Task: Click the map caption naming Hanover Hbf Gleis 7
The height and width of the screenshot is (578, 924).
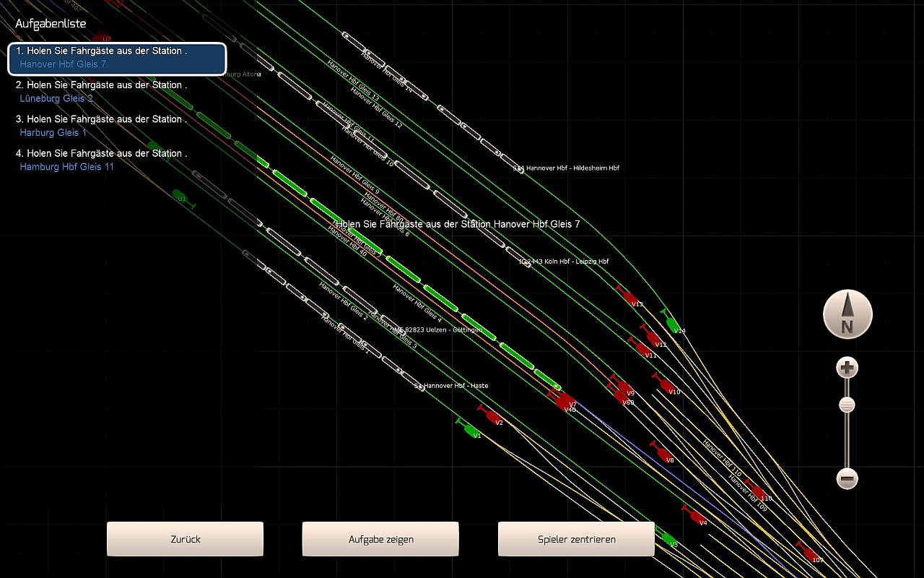Action: (458, 224)
